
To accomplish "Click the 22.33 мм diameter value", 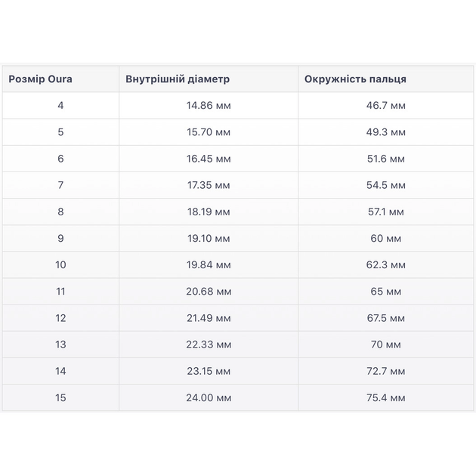I will point(209,345).
